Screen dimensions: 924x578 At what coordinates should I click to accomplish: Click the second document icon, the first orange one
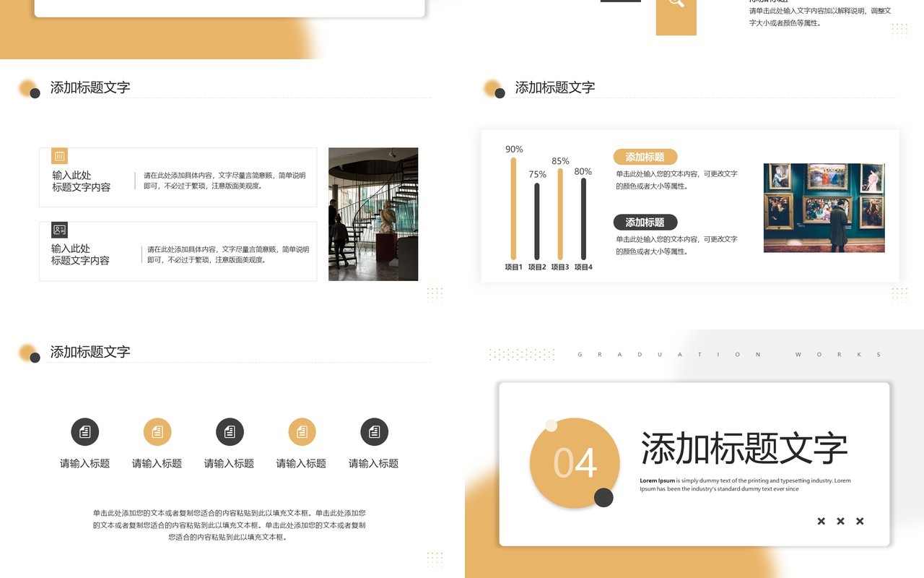157,432
